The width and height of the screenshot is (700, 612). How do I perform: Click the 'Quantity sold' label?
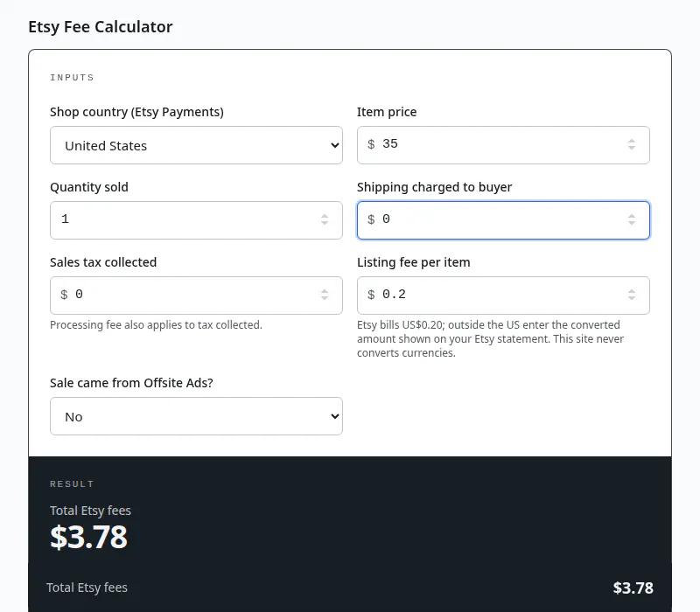[x=89, y=187]
